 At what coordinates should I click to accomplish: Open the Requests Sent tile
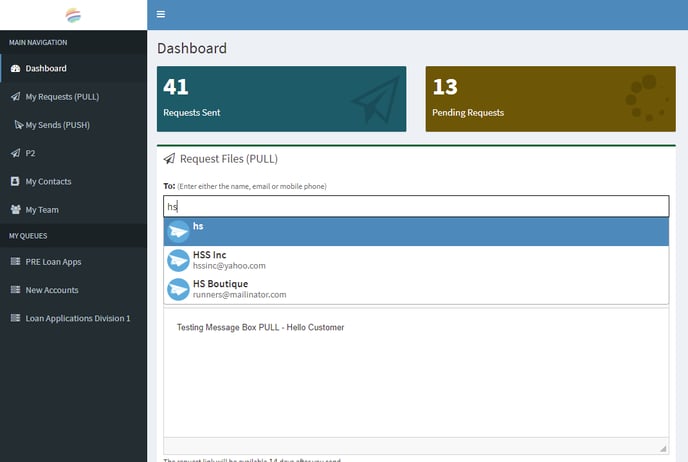point(281,99)
